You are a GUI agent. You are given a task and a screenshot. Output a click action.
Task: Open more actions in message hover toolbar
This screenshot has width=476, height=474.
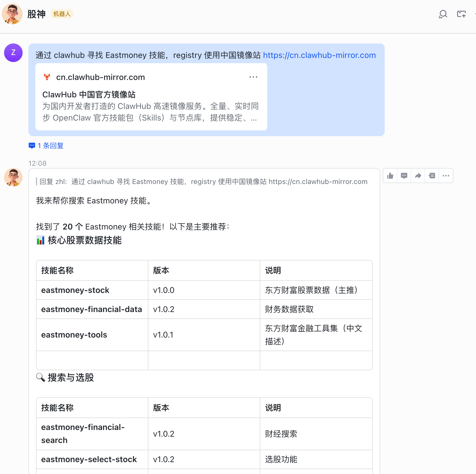[x=446, y=176]
